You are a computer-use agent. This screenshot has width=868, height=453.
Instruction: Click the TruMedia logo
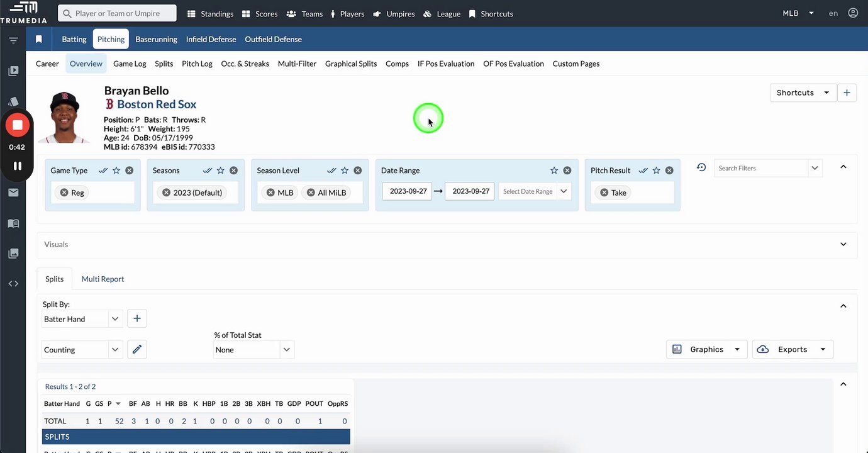[23, 13]
